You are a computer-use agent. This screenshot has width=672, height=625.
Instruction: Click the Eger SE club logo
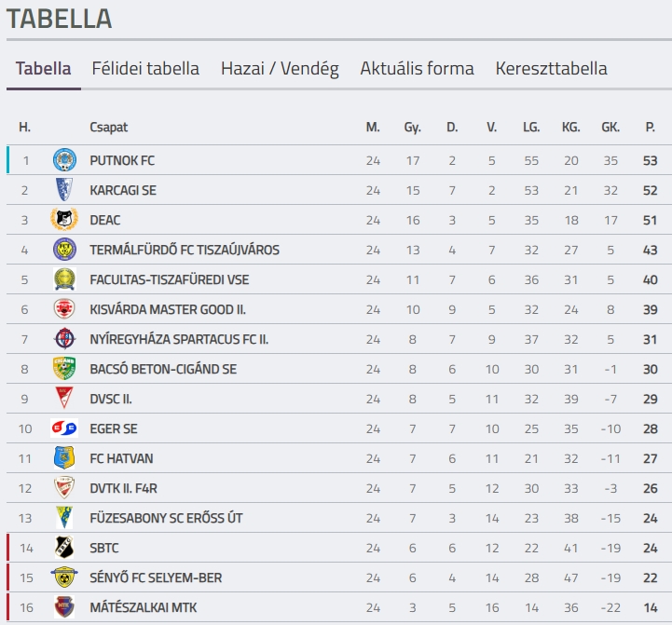(x=64, y=428)
